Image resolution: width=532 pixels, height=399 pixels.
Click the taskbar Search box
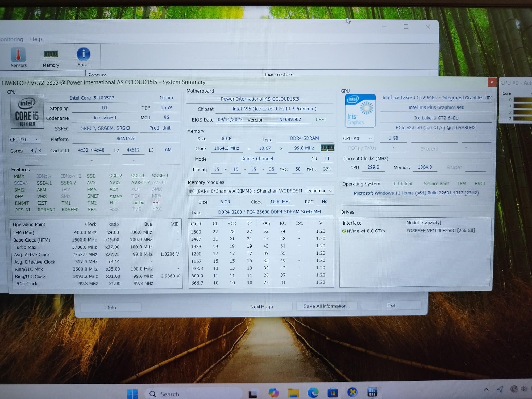pos(194,394)
